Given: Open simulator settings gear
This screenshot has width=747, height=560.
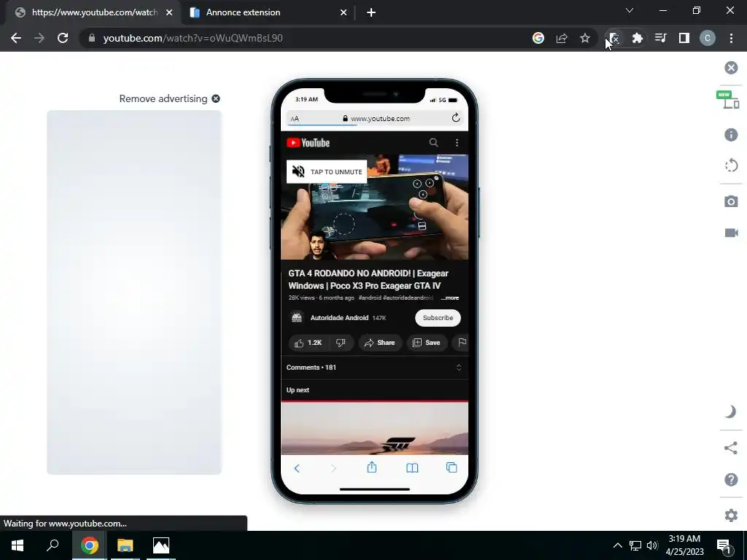Looking at the screenshot, I should pyautogui.click(x=731, y=516).
